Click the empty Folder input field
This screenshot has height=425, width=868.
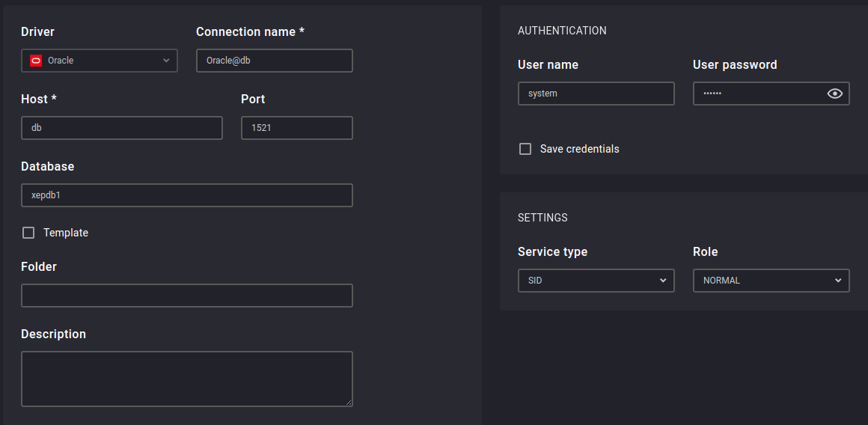[x=186, y=296]
